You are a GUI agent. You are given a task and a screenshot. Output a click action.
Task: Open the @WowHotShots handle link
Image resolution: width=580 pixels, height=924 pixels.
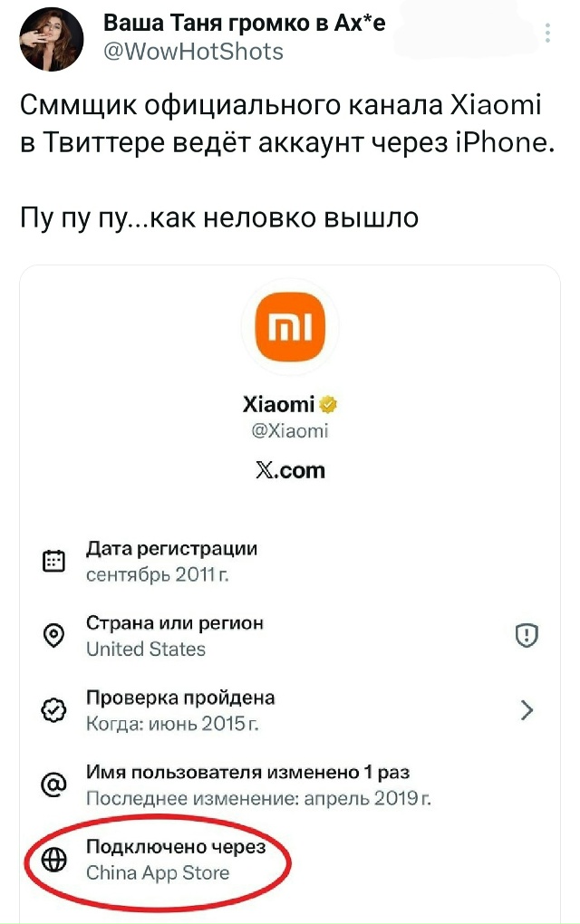(194, 52)
